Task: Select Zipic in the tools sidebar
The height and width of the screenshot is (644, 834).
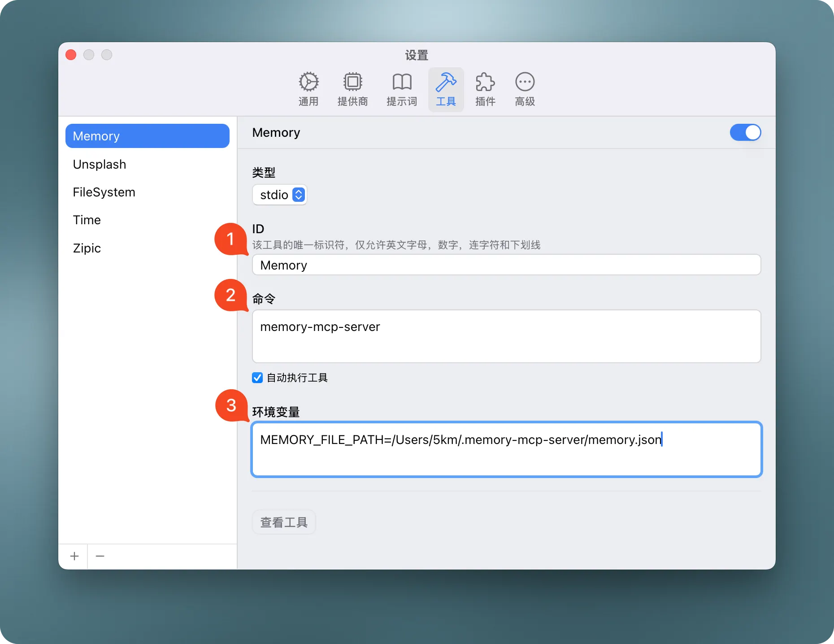Action: click(148, 248)
